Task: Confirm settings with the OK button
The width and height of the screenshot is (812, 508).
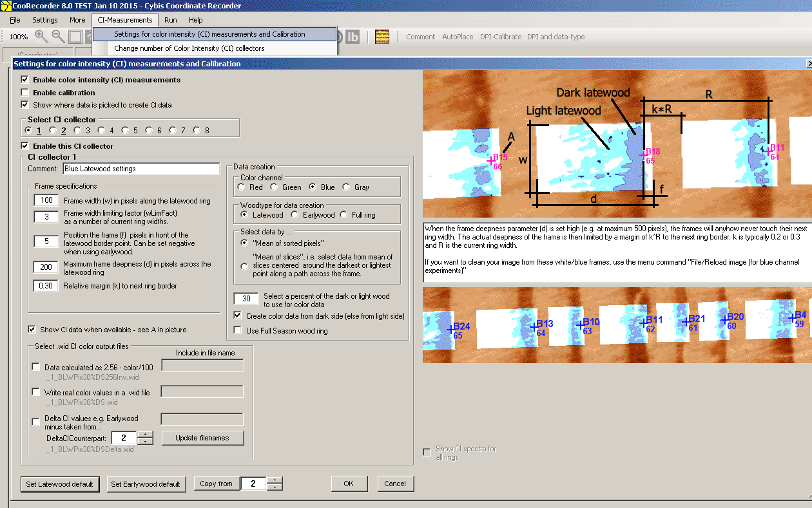Action: click(348, 484)
